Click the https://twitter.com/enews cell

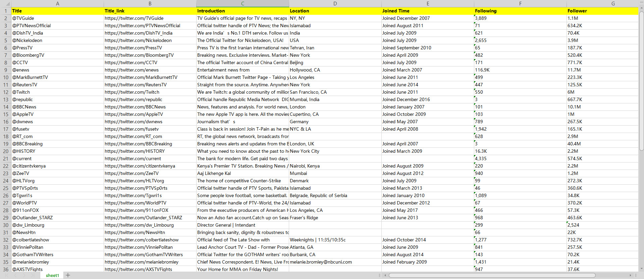tap(150, 70)
